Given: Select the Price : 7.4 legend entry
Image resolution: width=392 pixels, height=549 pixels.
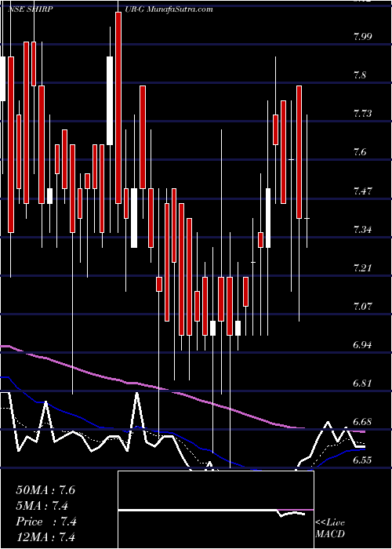Looking at the screenshot, I should coord(45,522).
